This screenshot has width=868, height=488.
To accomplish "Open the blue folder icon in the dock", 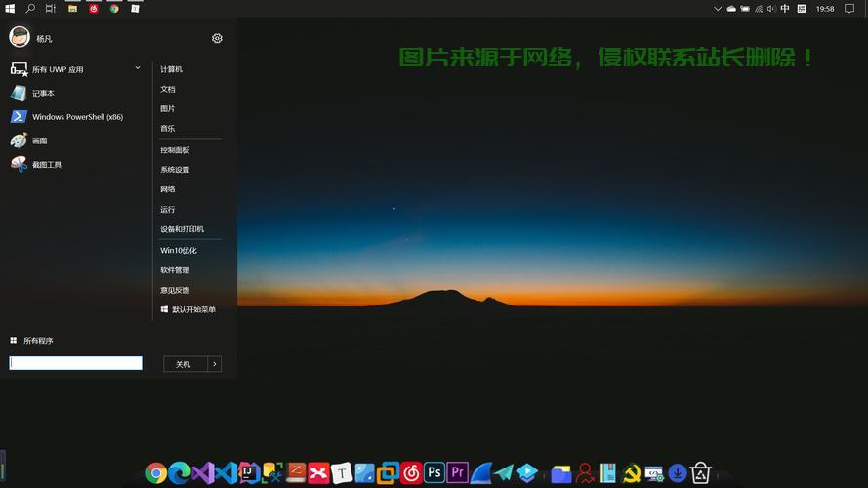I will click(x=560, y=473).
